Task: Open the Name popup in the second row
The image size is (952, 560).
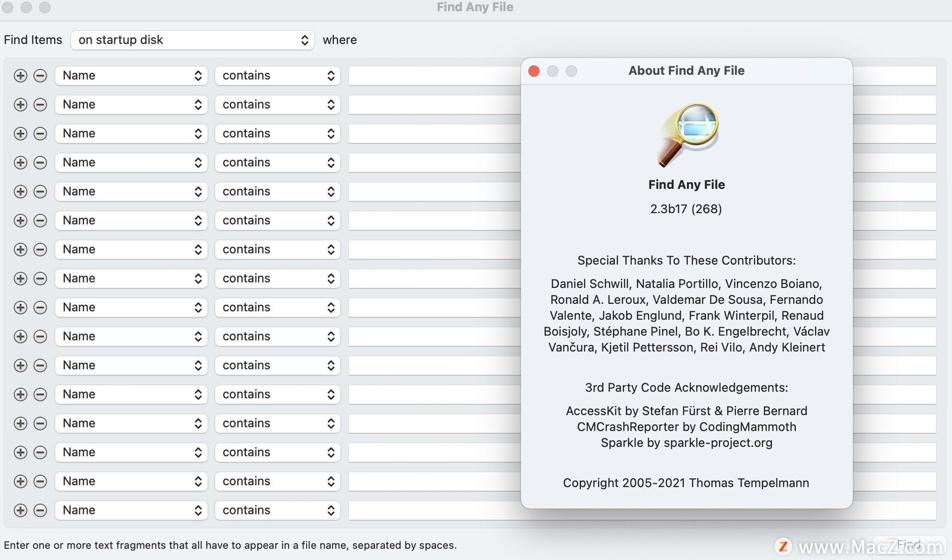Action: click(131, 105)
